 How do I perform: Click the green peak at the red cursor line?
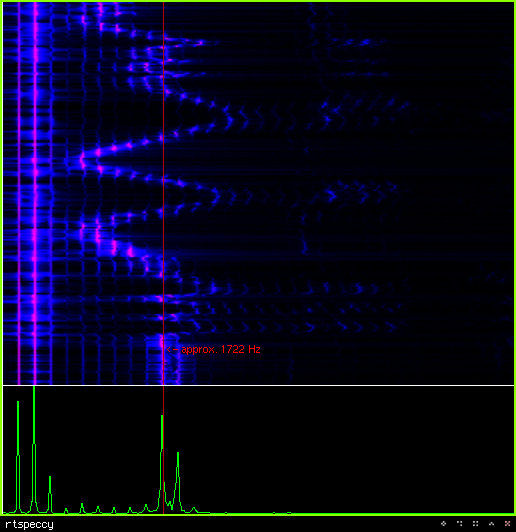point(162,463)
